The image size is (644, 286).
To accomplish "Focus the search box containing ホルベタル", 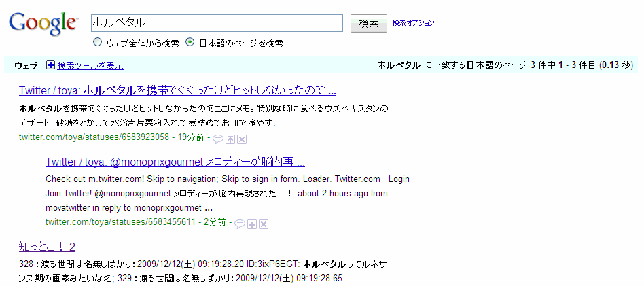I will point(217,23).
